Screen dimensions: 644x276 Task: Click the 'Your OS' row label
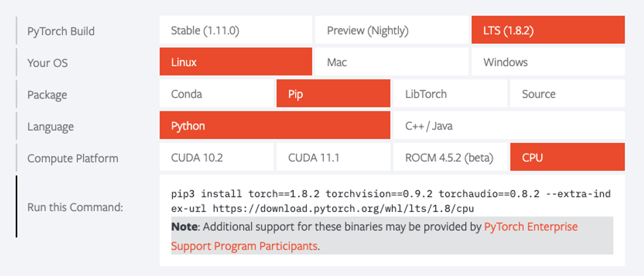pyautogui.click(x=47, y=63)
